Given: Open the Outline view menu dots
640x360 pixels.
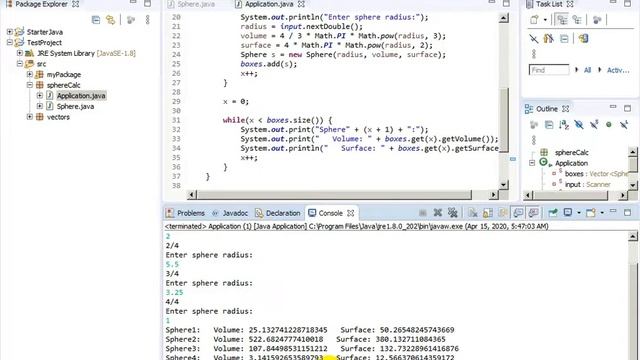Looking at the screenshot, I should (x=533, y=140).
